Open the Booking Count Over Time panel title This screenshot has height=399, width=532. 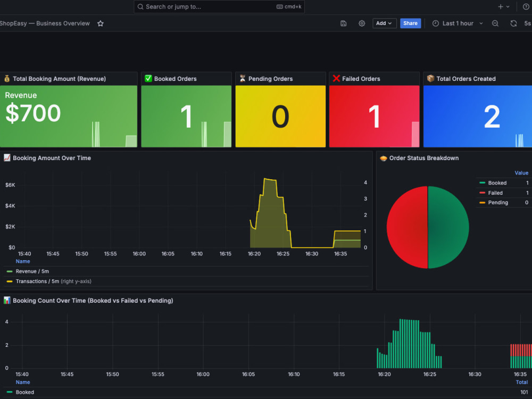pos(93,301)
